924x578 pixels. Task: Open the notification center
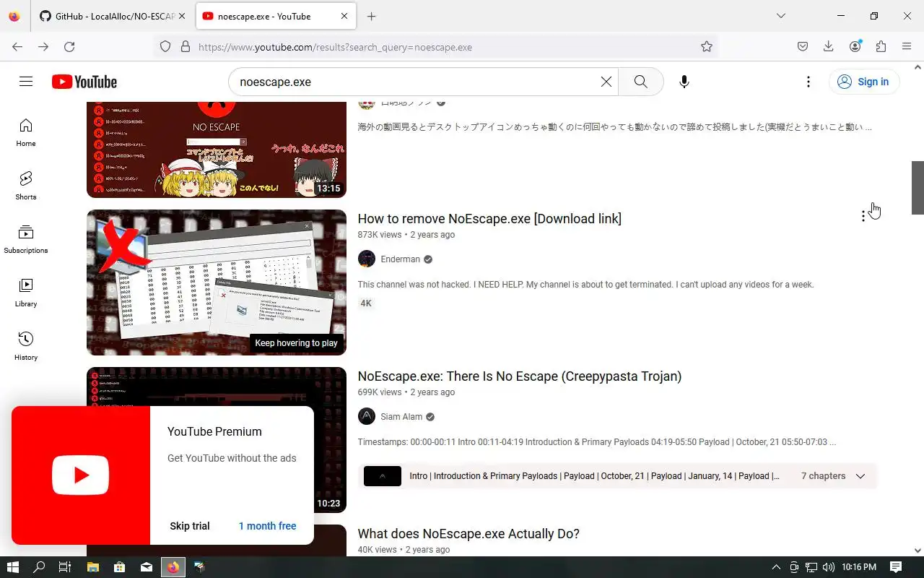click(x=896, y=567)
